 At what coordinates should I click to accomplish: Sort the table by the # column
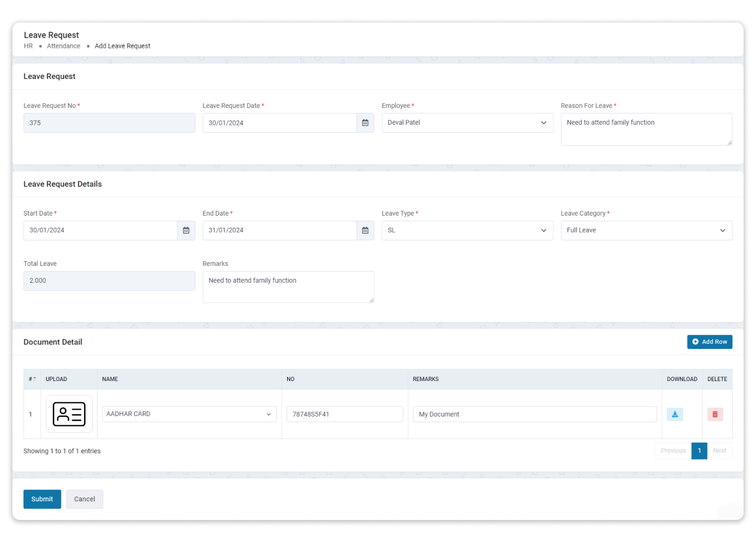(x=32, y=379)
